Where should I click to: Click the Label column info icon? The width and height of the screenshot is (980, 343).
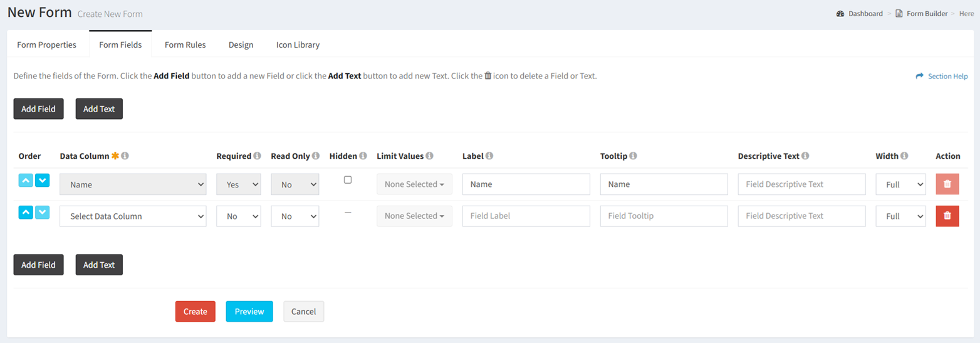pos(489,156)
